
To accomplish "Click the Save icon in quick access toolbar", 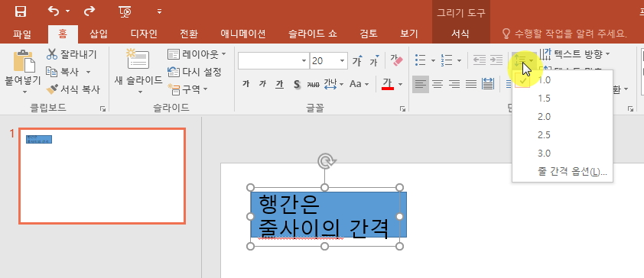I will 21,11.
